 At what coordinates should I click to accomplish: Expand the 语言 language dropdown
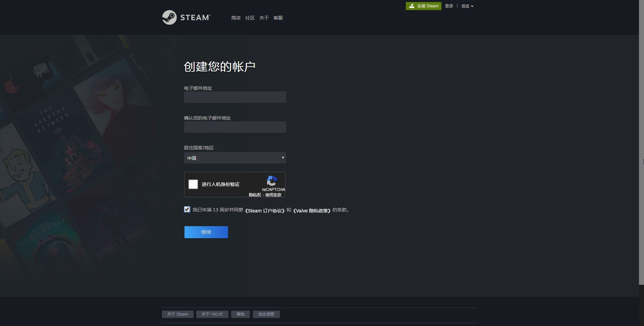click(x=467, y=6)
